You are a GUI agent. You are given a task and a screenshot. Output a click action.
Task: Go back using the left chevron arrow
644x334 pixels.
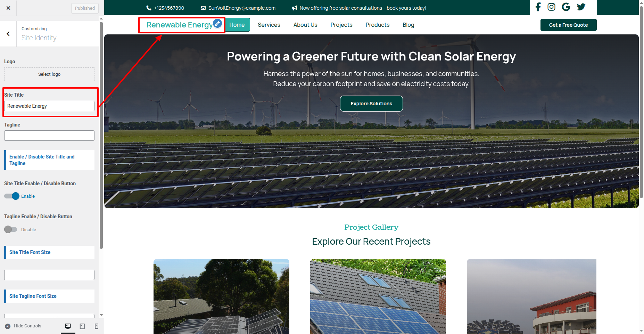[8, 34]
